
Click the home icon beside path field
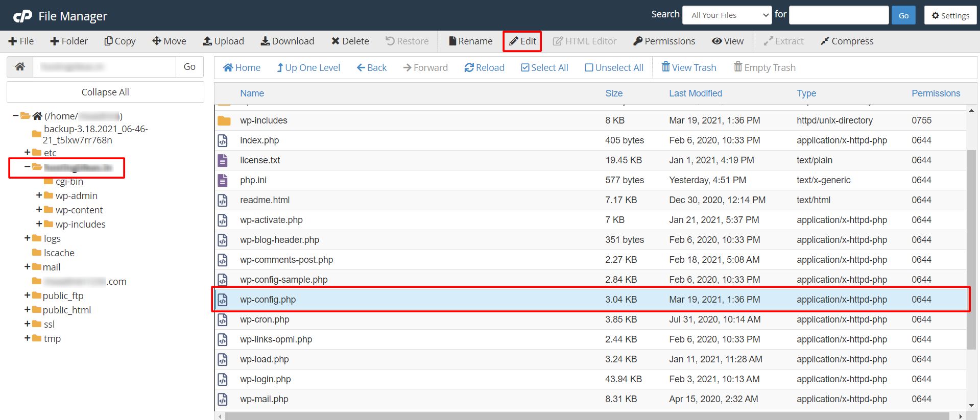pos(20,67)
